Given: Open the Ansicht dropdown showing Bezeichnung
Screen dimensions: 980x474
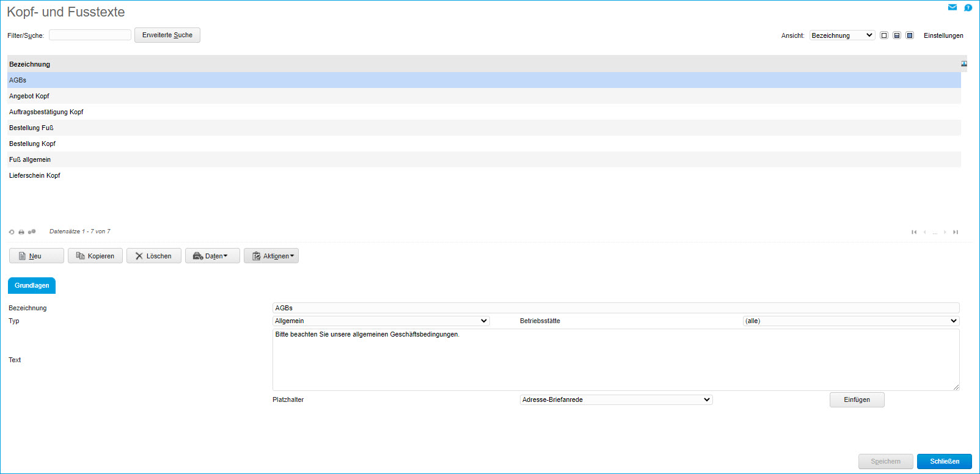Looking at the screenshot, I should coord(842,35).
